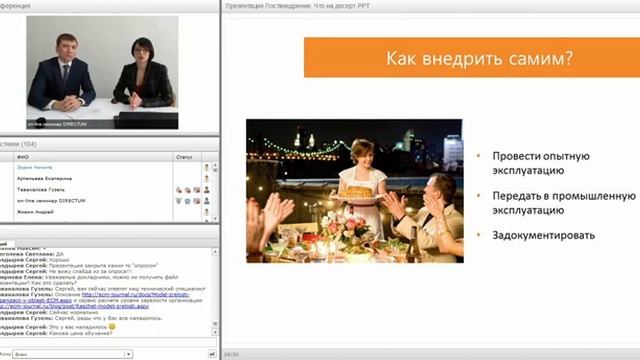Click the third status icon for Тавакалова Гузель
Image resolution: width=640 pixels, height=360 pixels.
click(x=197, y=190)
